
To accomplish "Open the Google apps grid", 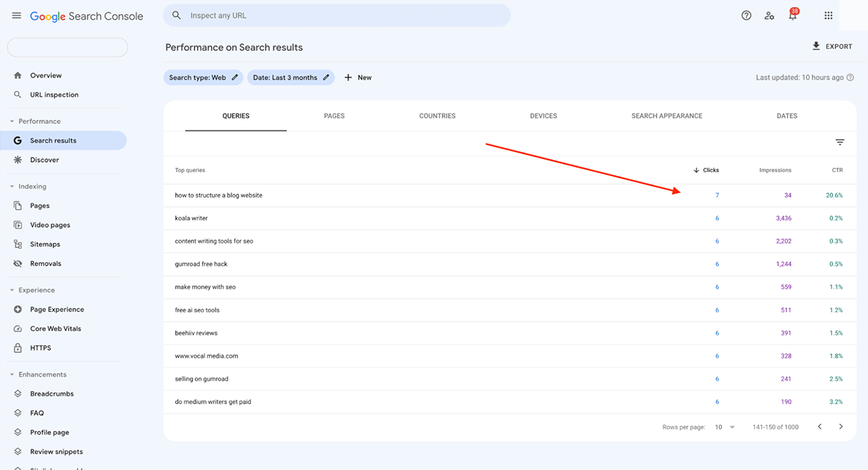I will tap(828, 14).
